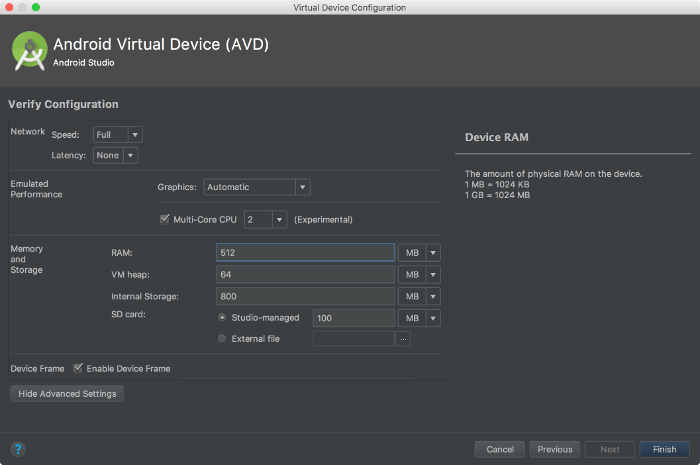Select the External file radio button
The image size is (700, 465).
(x=222, y=339)
